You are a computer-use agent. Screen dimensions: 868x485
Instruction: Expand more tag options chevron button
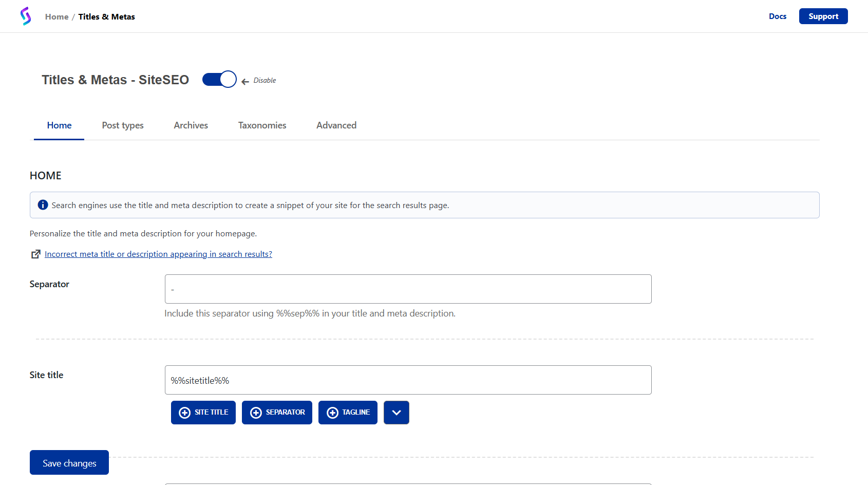click(x=397, y=413)
